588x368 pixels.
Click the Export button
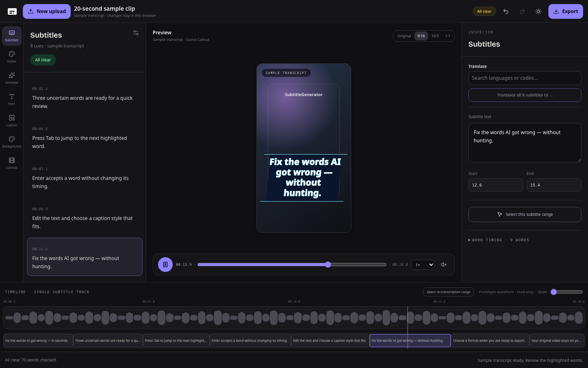[566, 11]
